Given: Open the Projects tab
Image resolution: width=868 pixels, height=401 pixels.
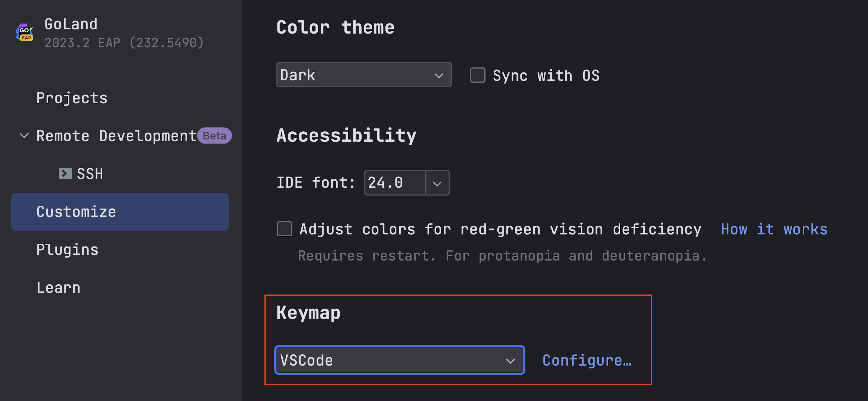Looking at the screenshot, I should (72, 98).
